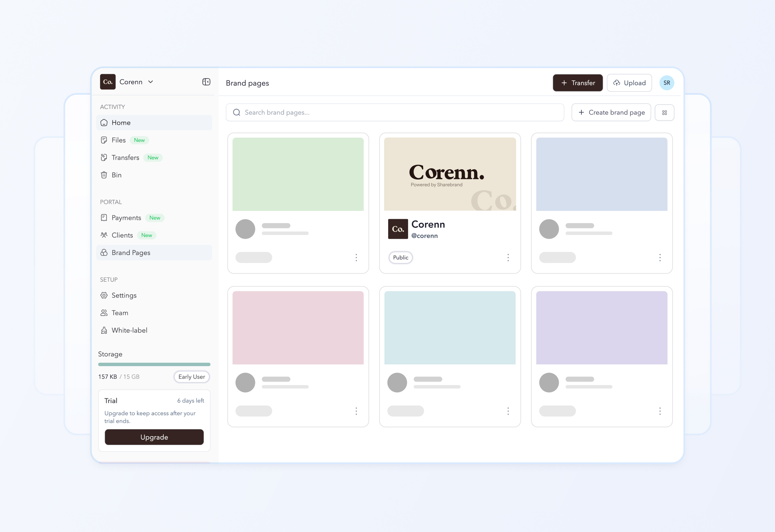The height and width of the screenshot is (532, 775).
Task: Select the Payments portal icon
Action: 104,217
